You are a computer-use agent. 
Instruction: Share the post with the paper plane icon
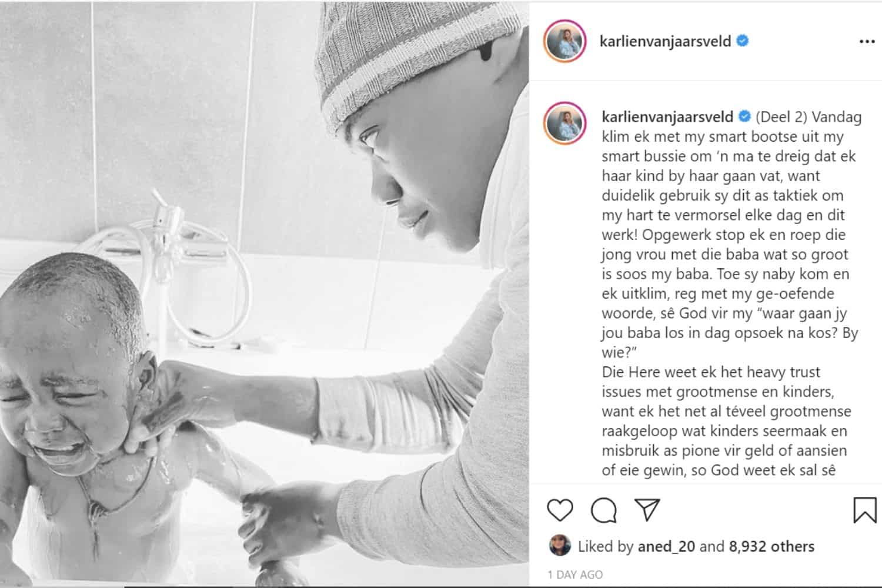[x=647, y=510]
